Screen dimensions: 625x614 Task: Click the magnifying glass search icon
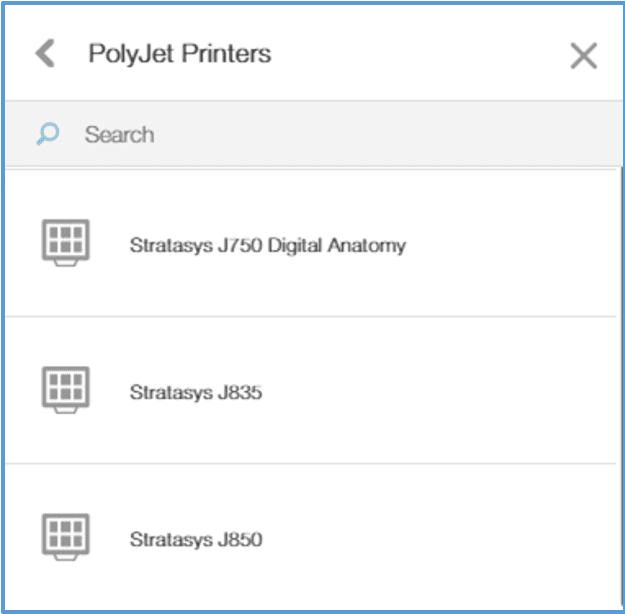48,134
